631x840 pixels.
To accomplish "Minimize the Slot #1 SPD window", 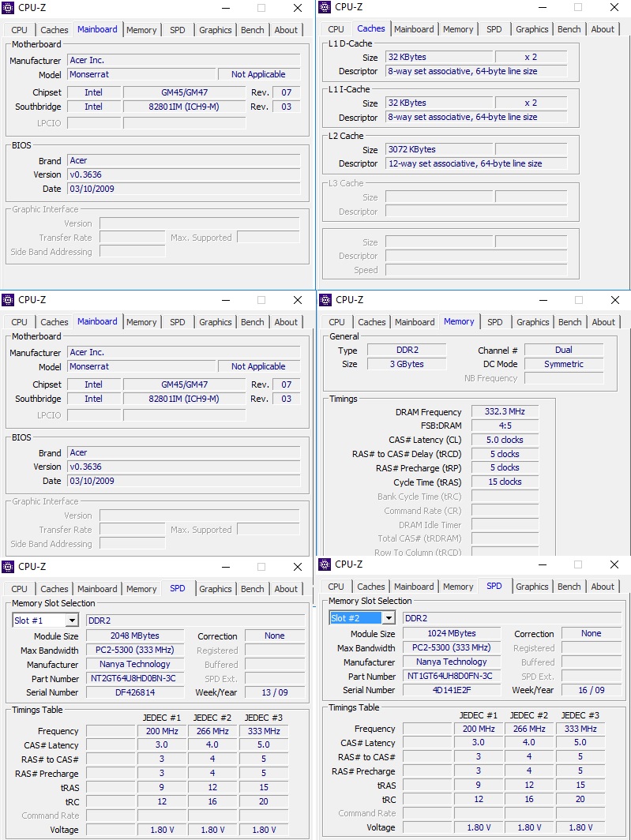I will pos(226,567).
